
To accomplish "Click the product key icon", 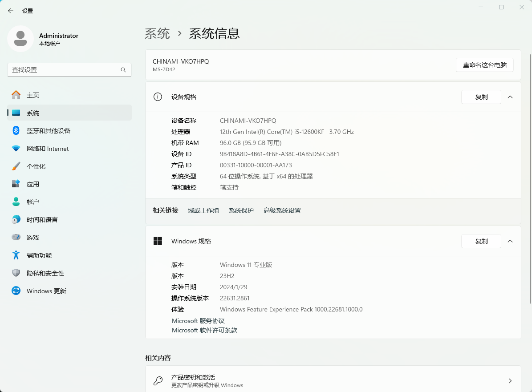I will click(x=158, y=381).
